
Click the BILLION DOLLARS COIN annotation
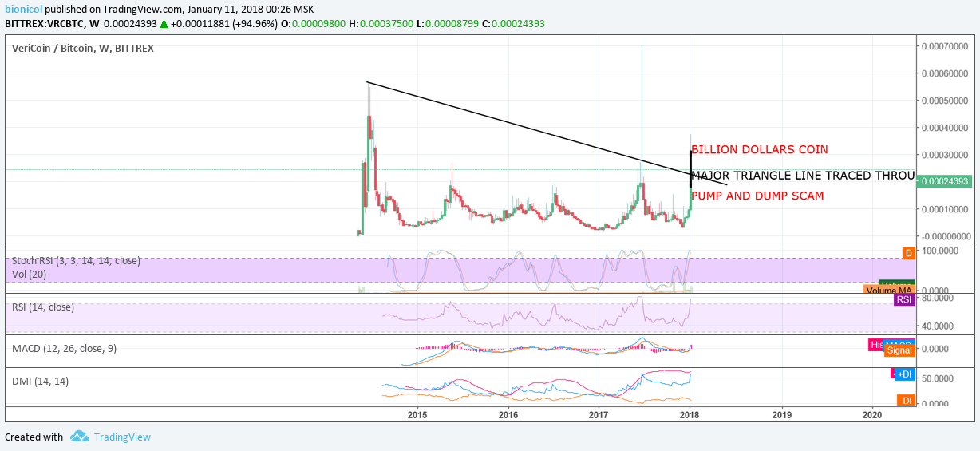coord(759,149)
